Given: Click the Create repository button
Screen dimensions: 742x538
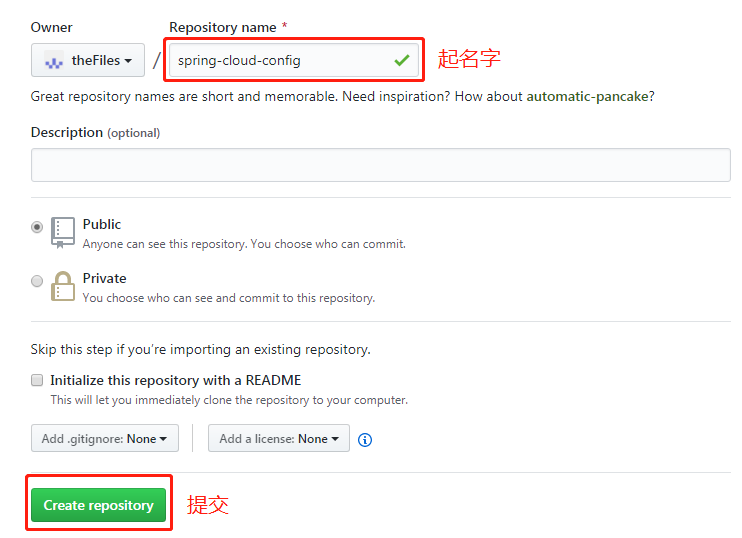Looking at the screenshot, I should coord(98,505).
